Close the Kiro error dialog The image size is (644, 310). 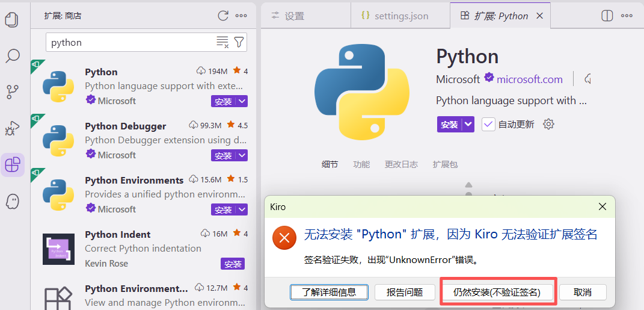(602, 207)
